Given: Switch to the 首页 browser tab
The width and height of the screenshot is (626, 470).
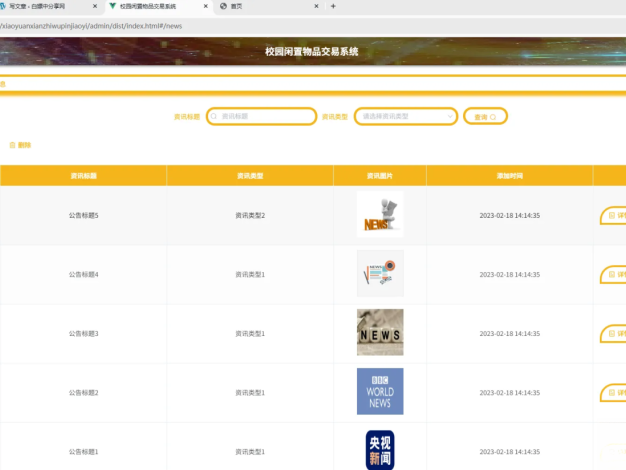Looking at the screenshot, I should [x=268, y=6].
